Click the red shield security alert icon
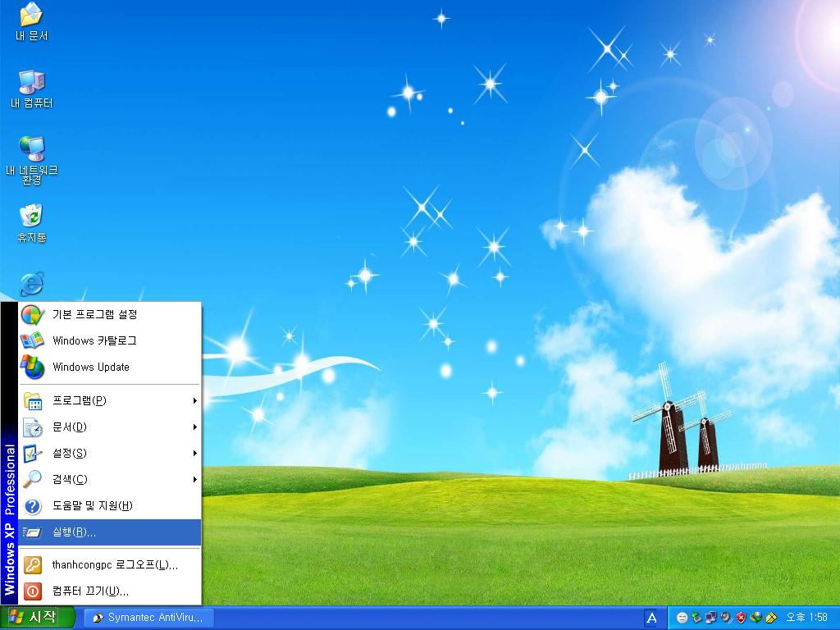This screenshot has width=840, height=630. point(741,618)
